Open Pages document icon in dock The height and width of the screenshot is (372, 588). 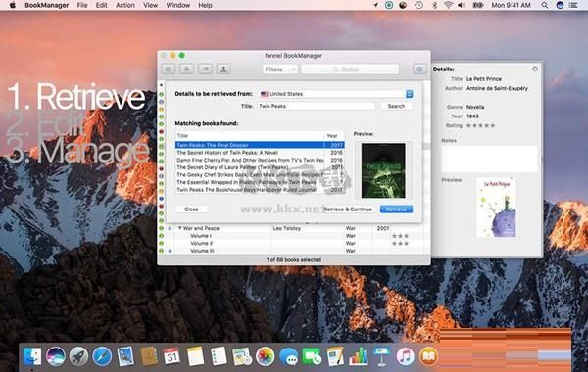[x=335, y=356]
